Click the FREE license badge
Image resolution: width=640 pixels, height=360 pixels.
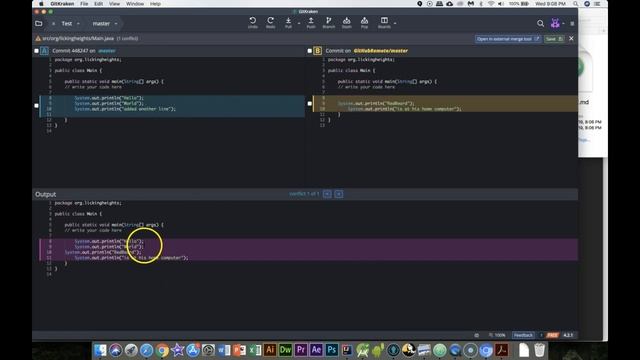tap(552, 335)
